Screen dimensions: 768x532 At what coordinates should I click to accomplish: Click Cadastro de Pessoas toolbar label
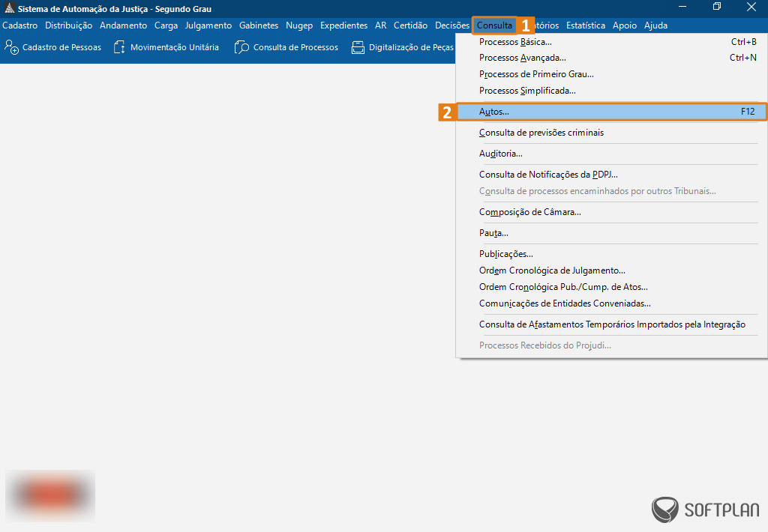click(x=61, y=47)
